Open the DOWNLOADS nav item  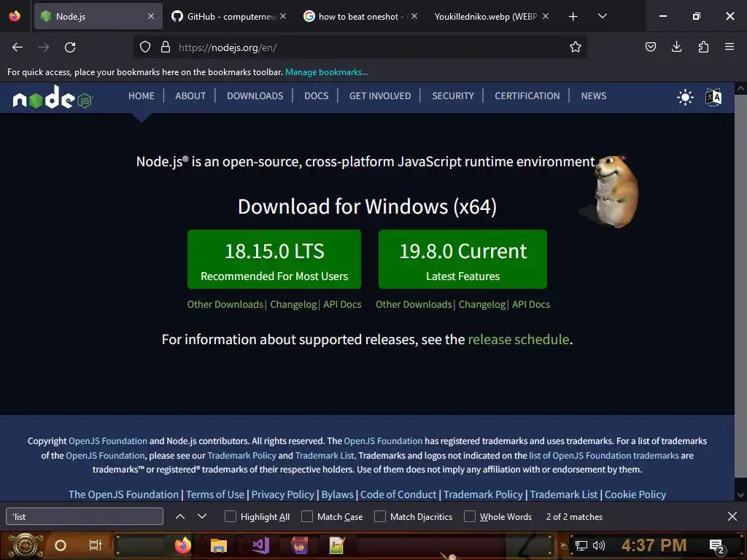point(255,96)
